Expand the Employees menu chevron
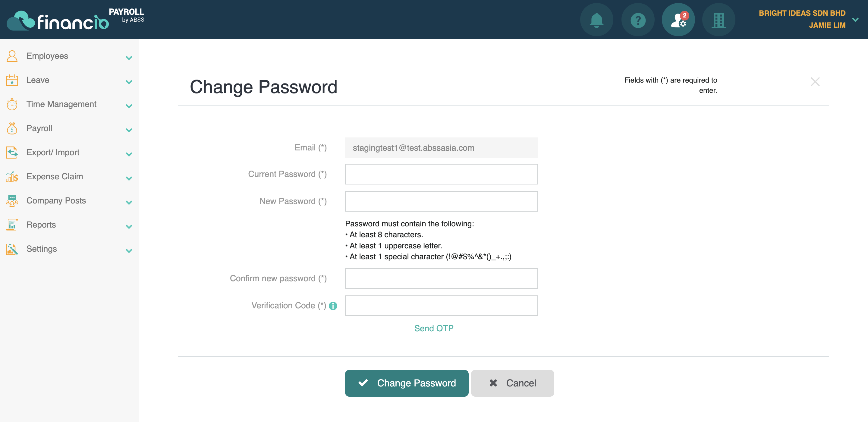The height and width of the screenshot is (422, 868). click(129, 58)
